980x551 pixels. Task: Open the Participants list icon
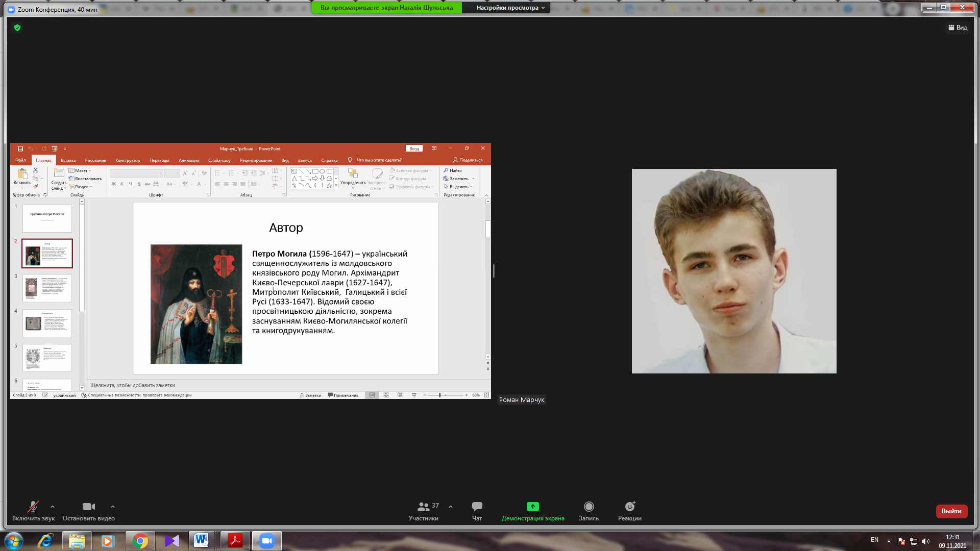(423, 507)
